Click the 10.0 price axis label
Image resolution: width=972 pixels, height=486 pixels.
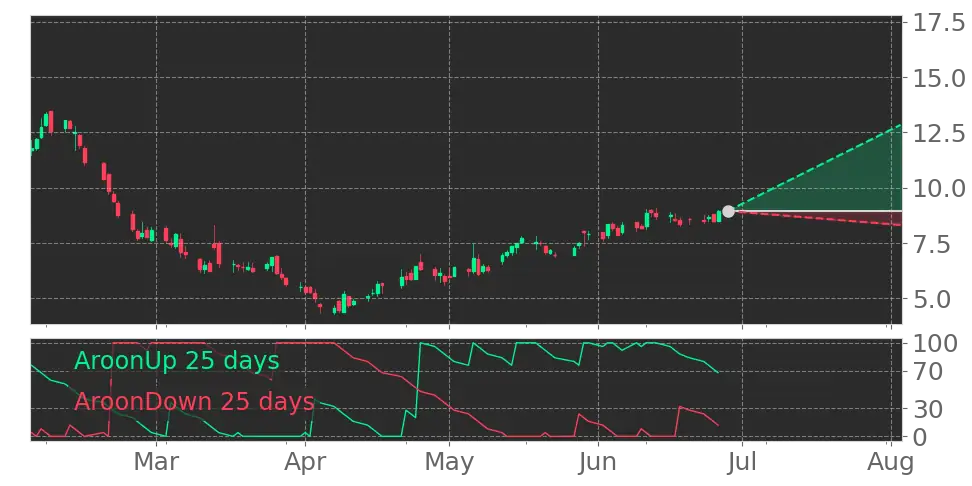(937, 188)
